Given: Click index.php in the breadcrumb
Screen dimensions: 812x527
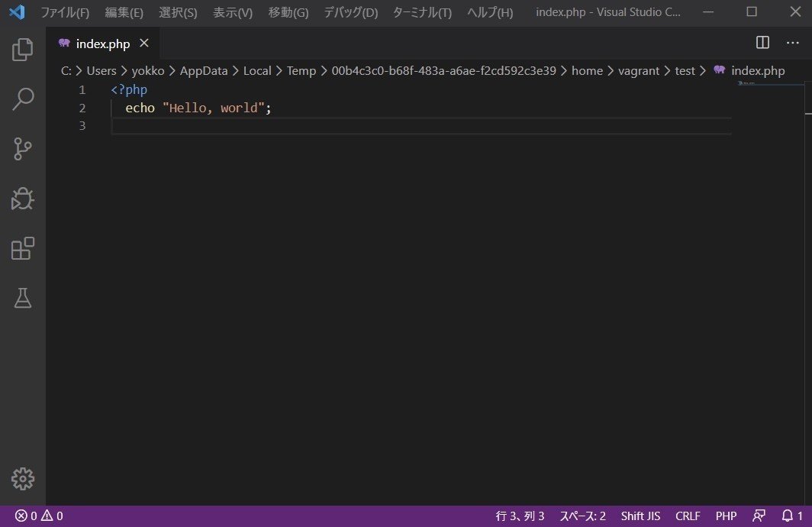Looking at the screenshot, I should 758,71.
